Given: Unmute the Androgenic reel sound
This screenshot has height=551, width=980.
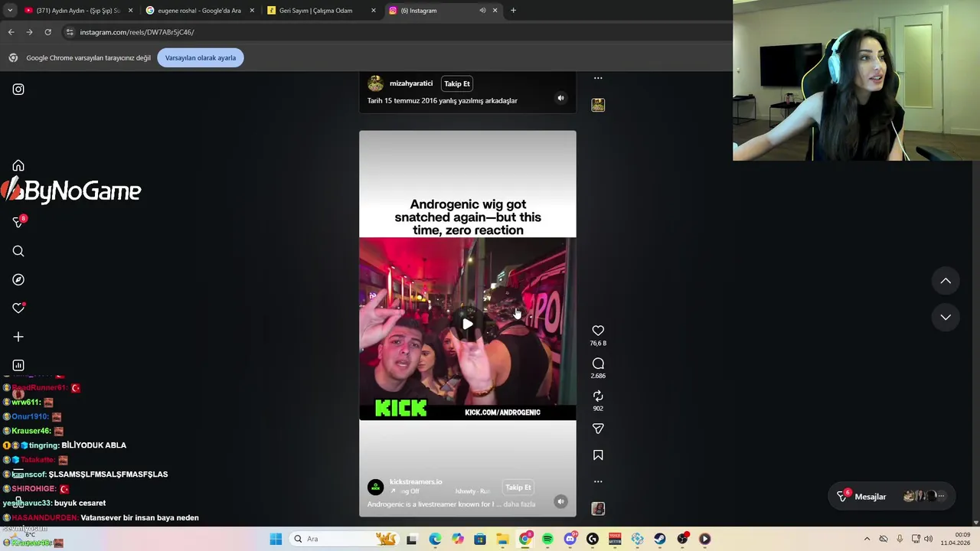Looking at the screenshot, I should tap(560, 502).
